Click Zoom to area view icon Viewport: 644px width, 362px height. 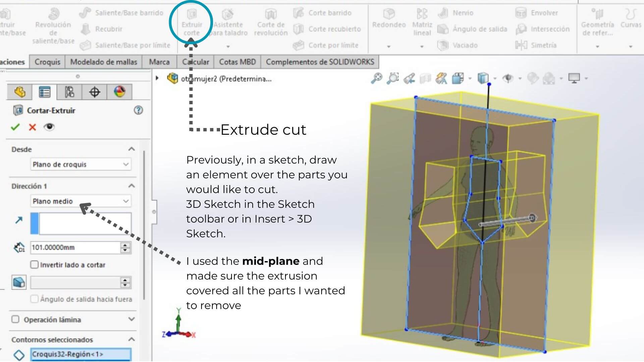(x=393, y=78)
